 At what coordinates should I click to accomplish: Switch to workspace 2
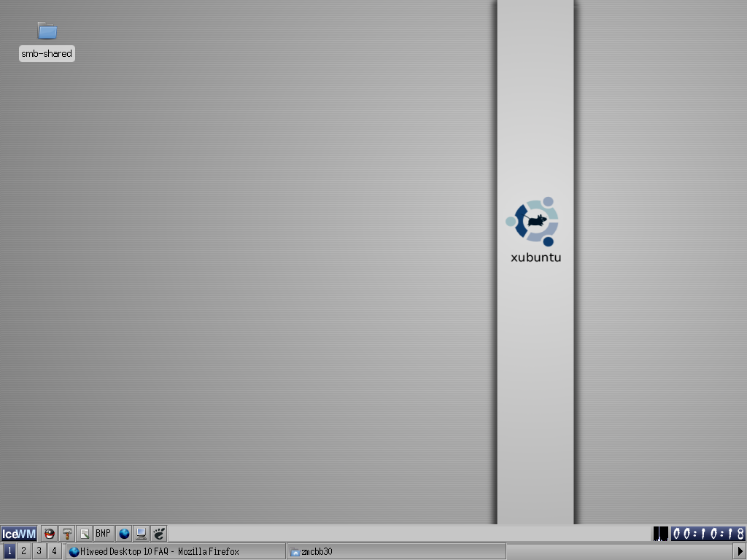coord(24,551)
